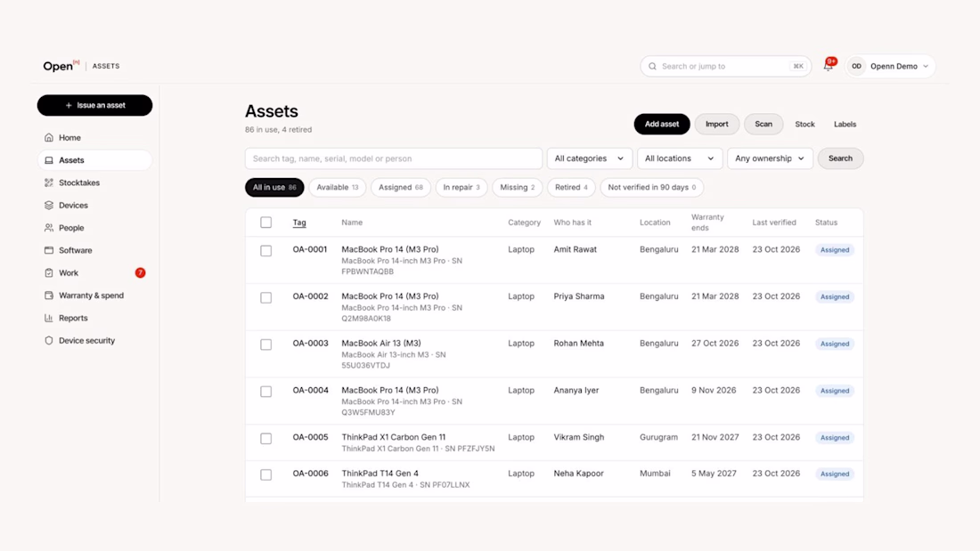The width and height of the screenshot is (980, 551).
Task: Check the box for asset OA-0006
Action: [x=266, y=474]
